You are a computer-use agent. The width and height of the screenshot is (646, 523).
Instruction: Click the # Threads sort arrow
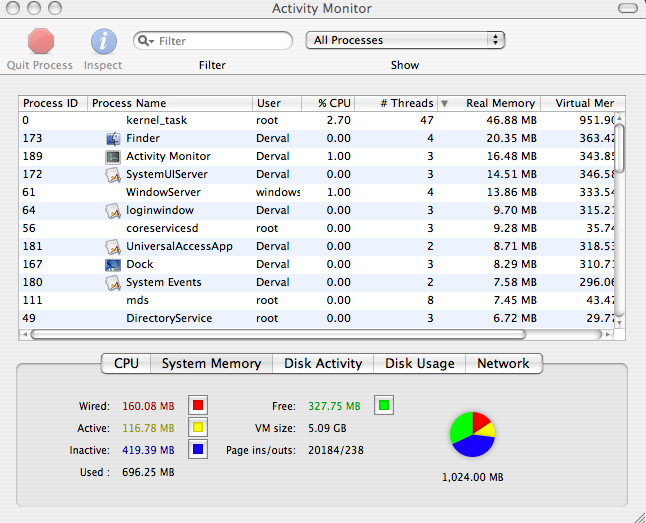click(x=444, y=103)
